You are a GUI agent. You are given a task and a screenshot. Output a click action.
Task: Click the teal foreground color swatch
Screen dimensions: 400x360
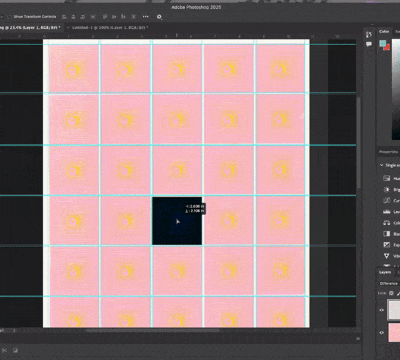click(383, 43)
